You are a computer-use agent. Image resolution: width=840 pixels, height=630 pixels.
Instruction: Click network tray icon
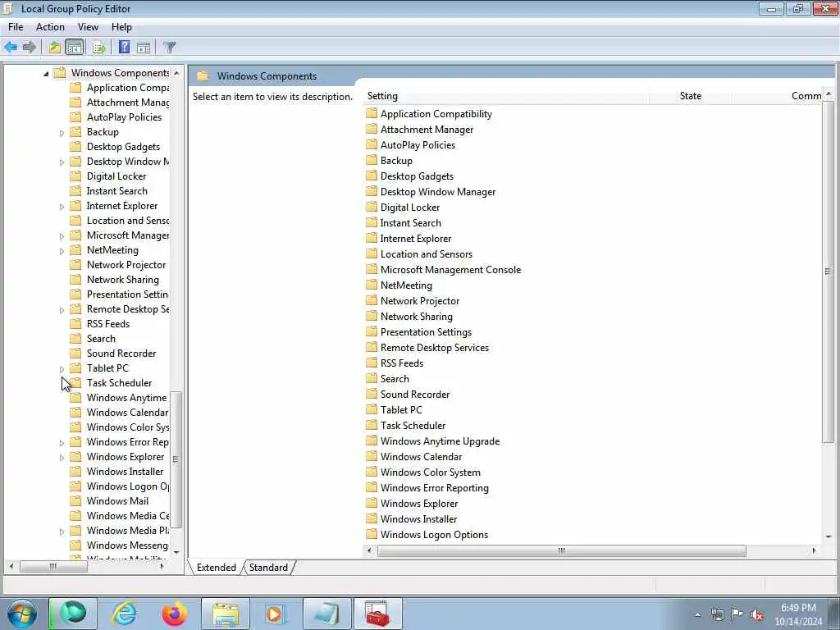(717, 614)
